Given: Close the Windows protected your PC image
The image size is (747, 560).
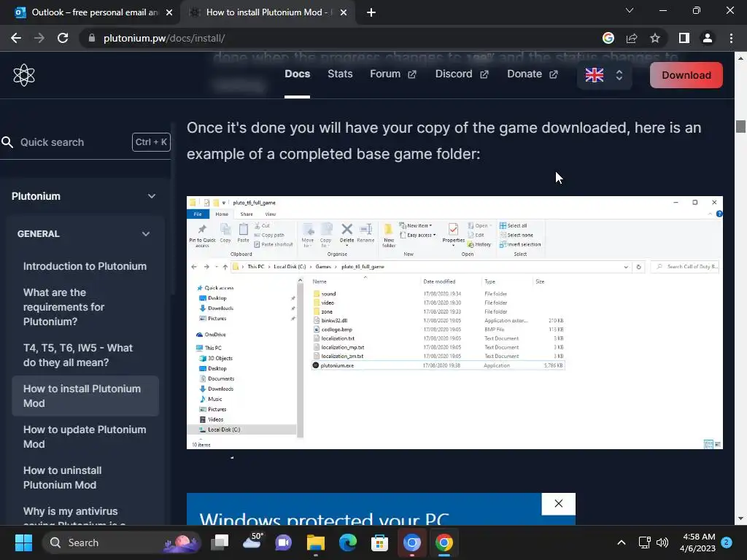Looking at the screenshot, I should (x=558, y=504).
